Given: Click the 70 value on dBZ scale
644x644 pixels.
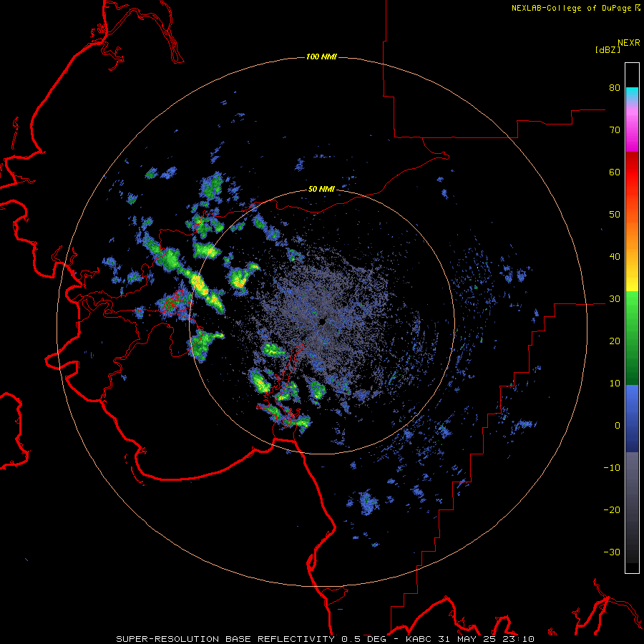Looking at the screenshot, I should (615, 130).
